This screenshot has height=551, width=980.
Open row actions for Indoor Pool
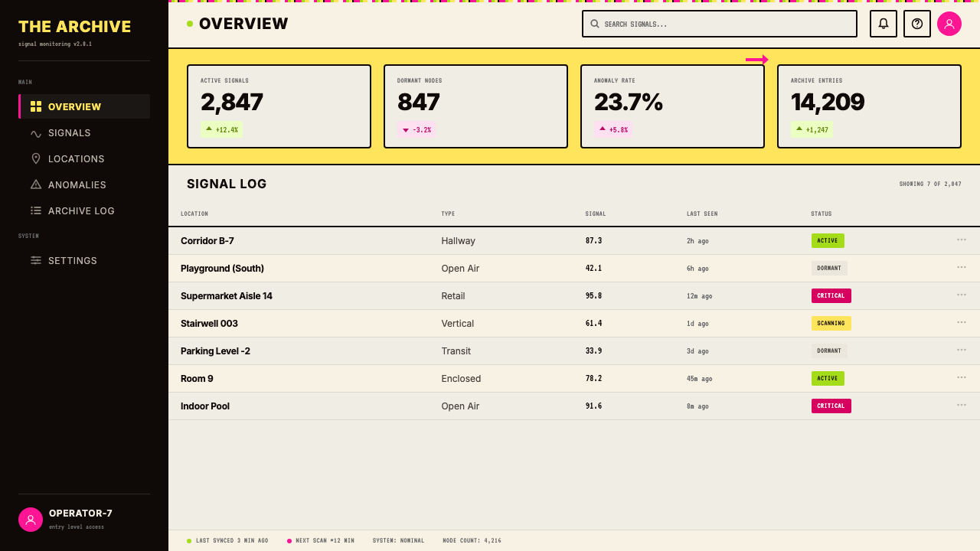pos(962,405)
